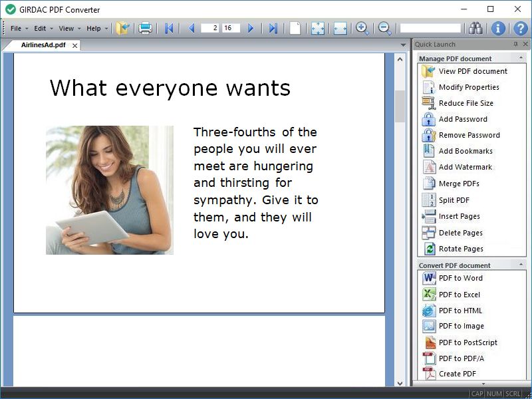532x399 pixels.
Task: Collapse the Manage PDF document section
Action: 521,59
